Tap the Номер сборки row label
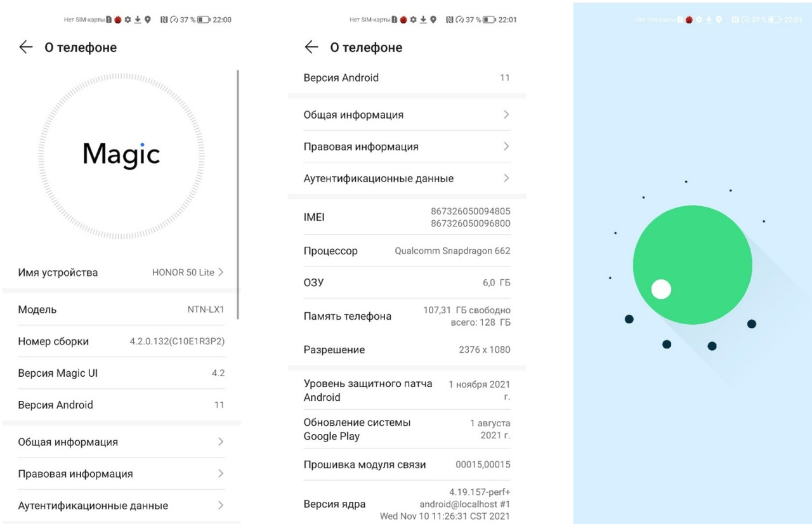The width and height of the screenshot is (812, 524). click(x=53, y=341)
